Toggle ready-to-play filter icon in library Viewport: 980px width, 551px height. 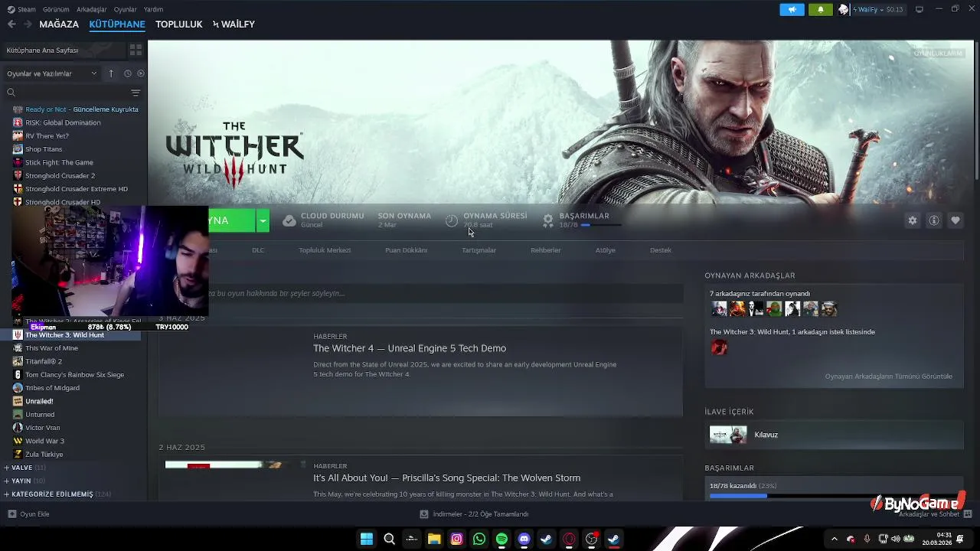(x=140, y=73)
